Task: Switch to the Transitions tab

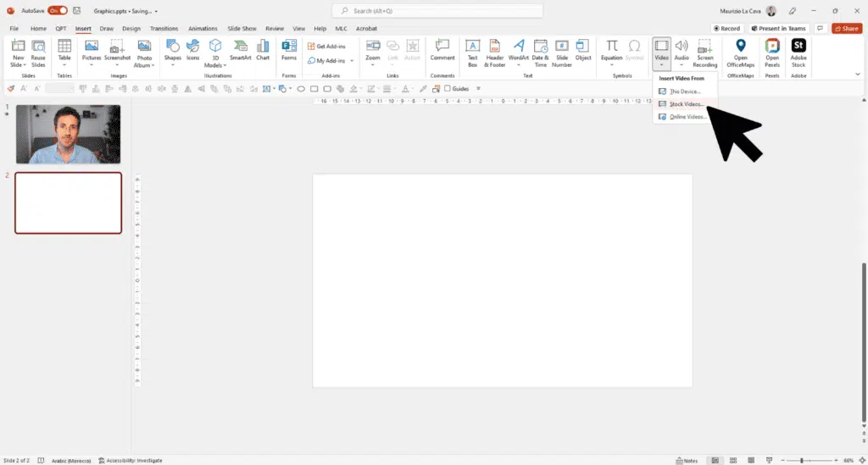Action: click(164, 28)
